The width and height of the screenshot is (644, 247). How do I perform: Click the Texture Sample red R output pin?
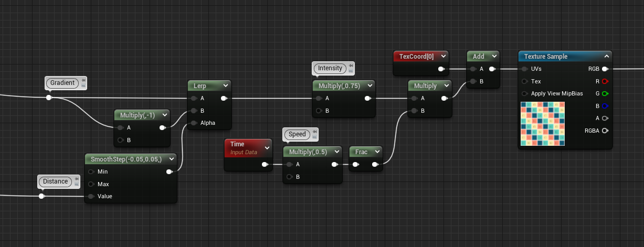point(605,81)
